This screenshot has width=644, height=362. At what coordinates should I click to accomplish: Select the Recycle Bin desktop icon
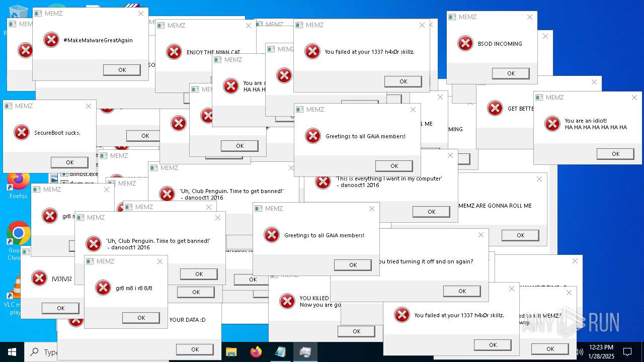(18, 13)
